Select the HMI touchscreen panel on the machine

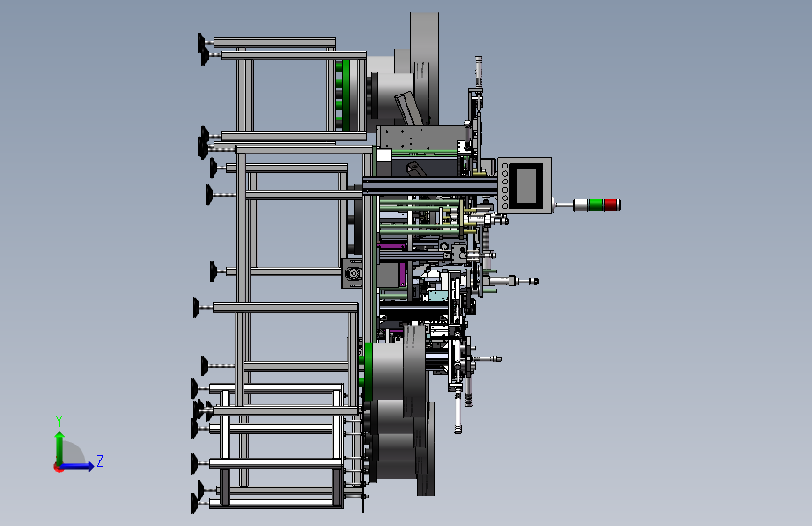[524, 185]
